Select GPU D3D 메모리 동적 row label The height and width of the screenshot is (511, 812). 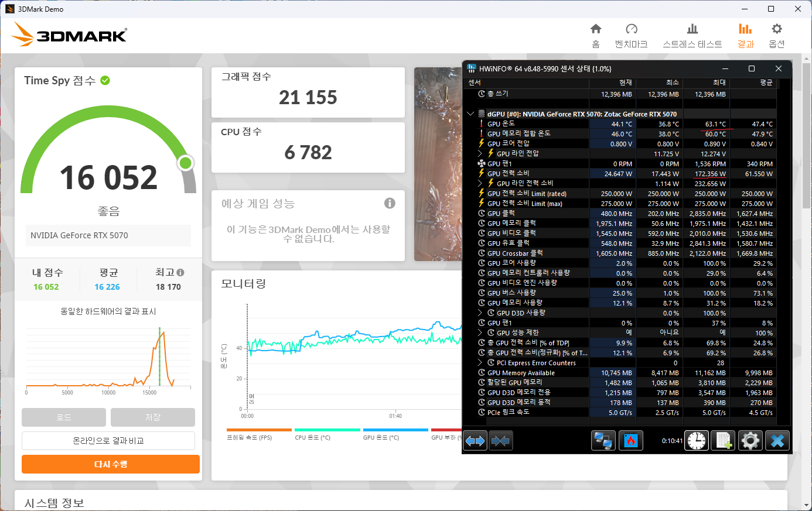point(519,402)
